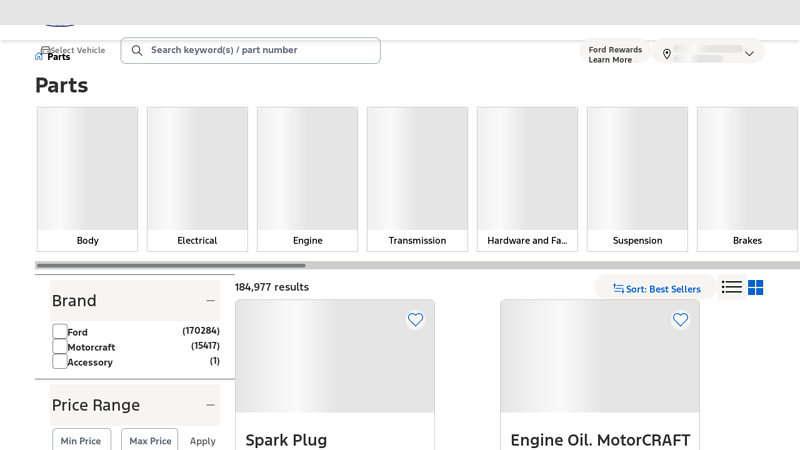Click the Ford count '(170284)'
Image resolution: width=800 pixels, height=450 pixels.
tap(201, 331)
